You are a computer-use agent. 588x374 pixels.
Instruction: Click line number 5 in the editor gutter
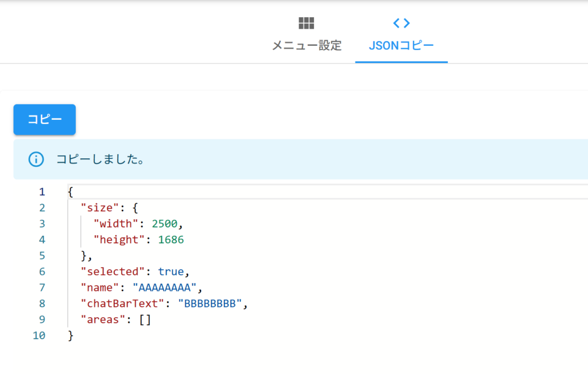point(41,256)
